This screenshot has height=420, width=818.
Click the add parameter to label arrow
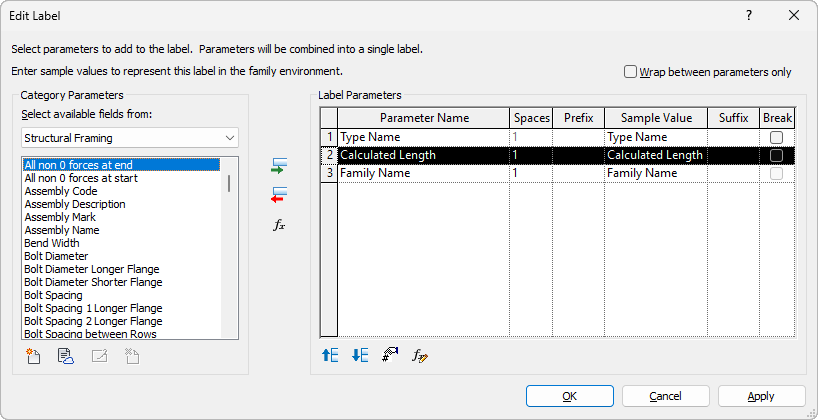(x=279, y=167)
